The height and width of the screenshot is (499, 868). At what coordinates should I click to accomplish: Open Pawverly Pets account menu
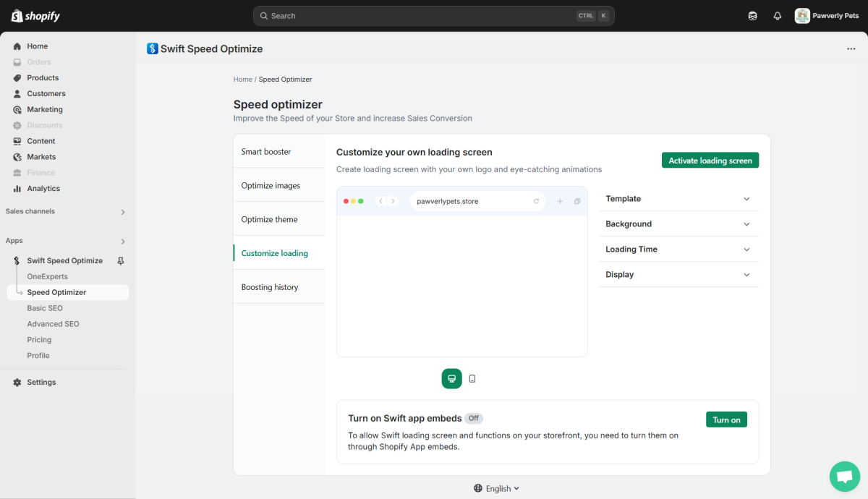tap(827, 16)
